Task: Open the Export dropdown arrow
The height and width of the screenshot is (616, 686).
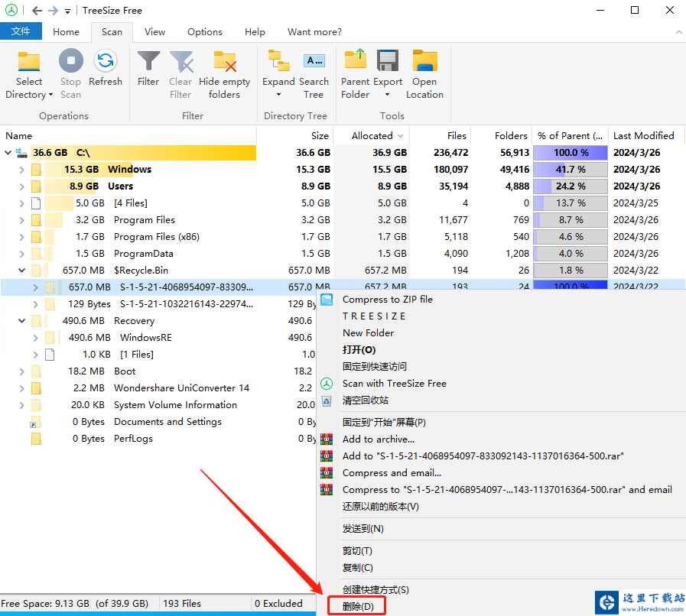Action: pyautogui.click(x=388, y=95)
